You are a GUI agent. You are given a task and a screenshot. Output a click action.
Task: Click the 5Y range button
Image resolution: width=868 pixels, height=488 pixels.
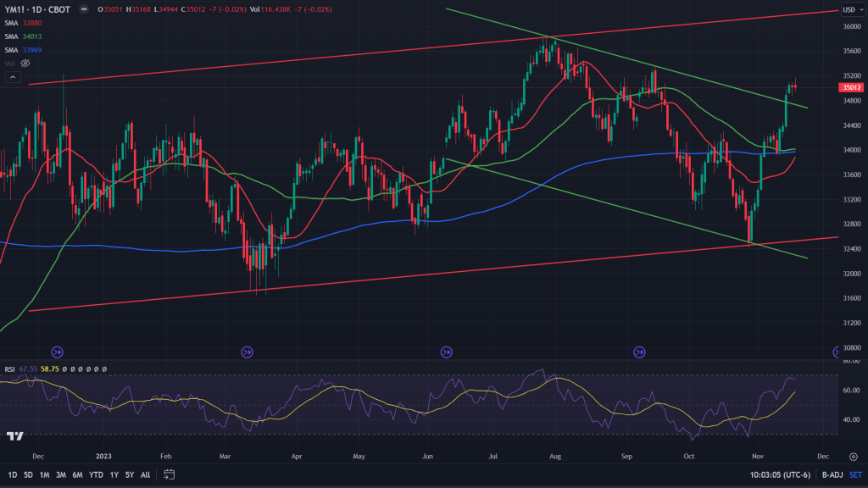point(128,474)
